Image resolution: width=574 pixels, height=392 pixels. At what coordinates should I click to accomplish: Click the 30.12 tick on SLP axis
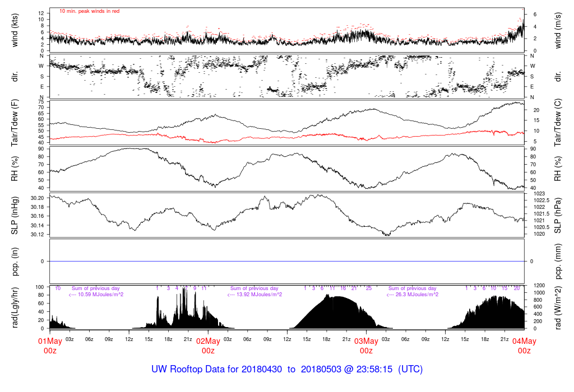pyautogui.click(x=38, y=235)
